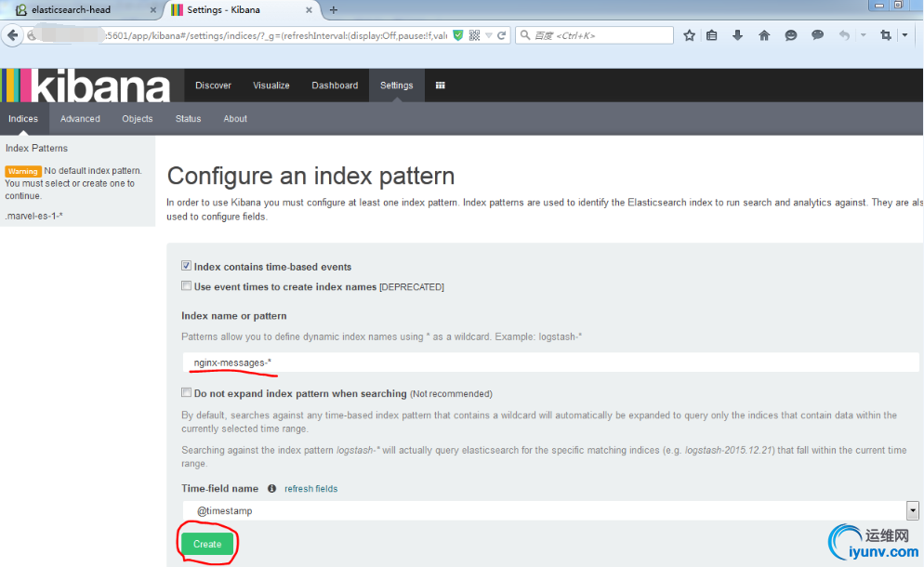Open the Dashboard section
The image size is (924, 567).
click(335, 86)
